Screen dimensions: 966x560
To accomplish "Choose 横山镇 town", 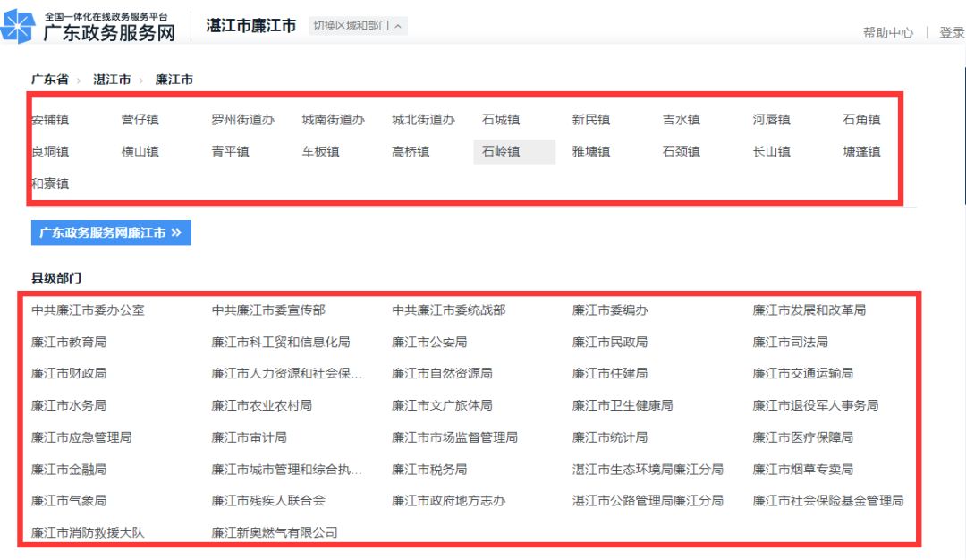I will [140, 151].
